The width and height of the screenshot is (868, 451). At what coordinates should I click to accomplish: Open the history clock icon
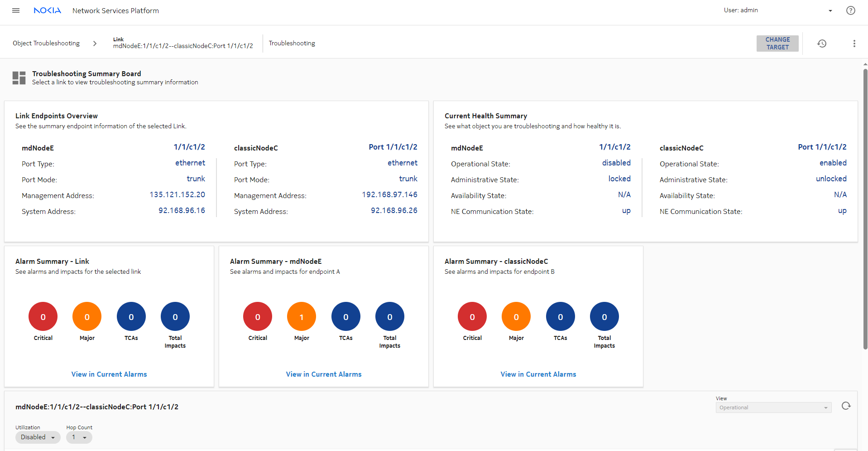[x=821, y=44]
